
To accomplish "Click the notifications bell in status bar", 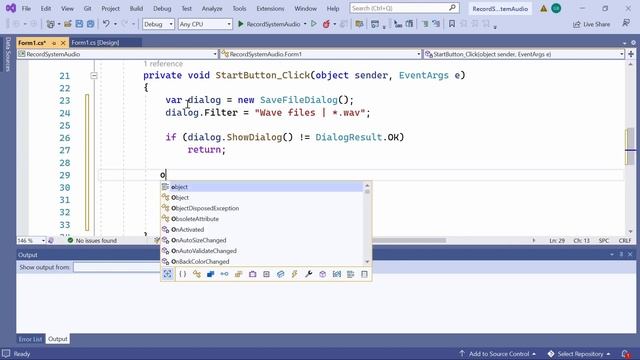I will tap(625, 353).
